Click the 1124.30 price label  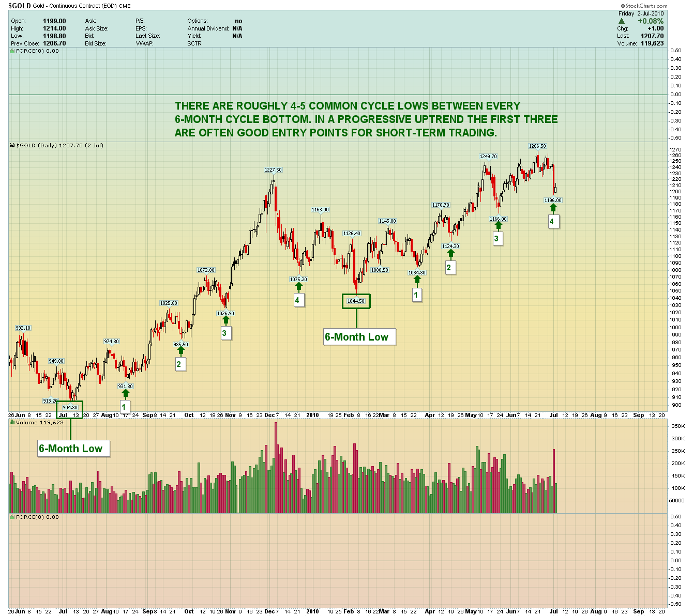click(x=450, y=247)
